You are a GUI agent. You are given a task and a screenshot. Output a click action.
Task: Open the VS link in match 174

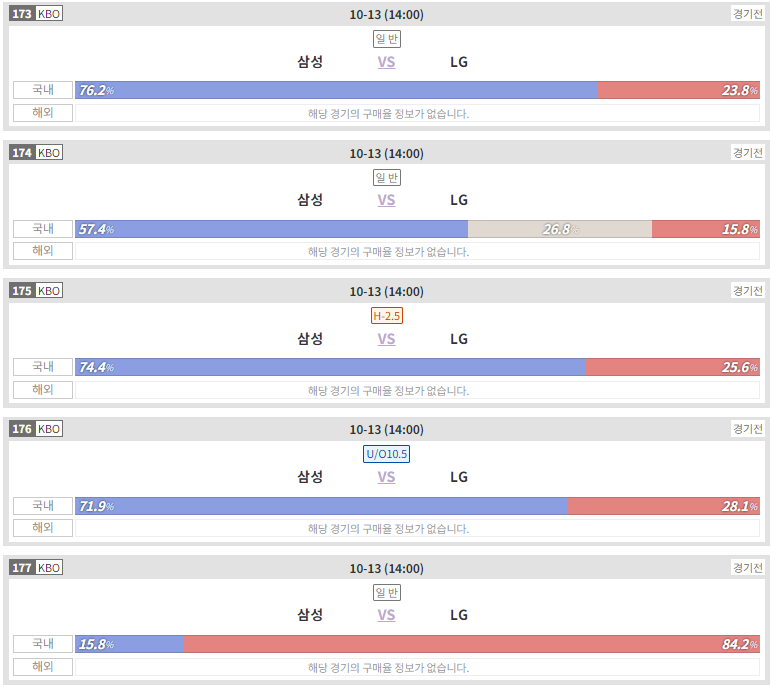(386, 200)
